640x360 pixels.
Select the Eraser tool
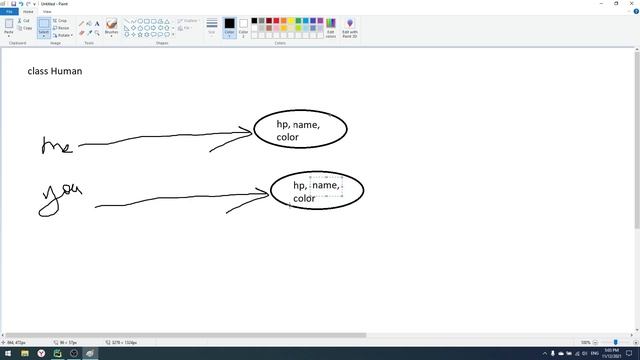pyautogui.click(x=81, y=33)
